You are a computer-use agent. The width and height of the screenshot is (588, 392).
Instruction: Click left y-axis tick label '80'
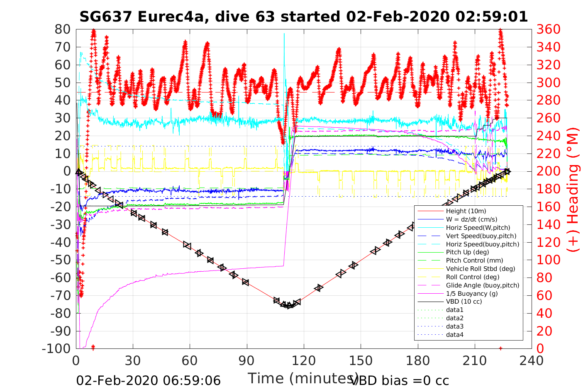63,29
